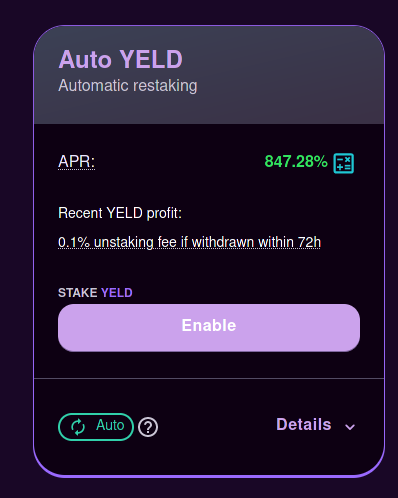Click the Recent YELD profit label
Screen dimensions: 398x498
(x=120, y=213)
